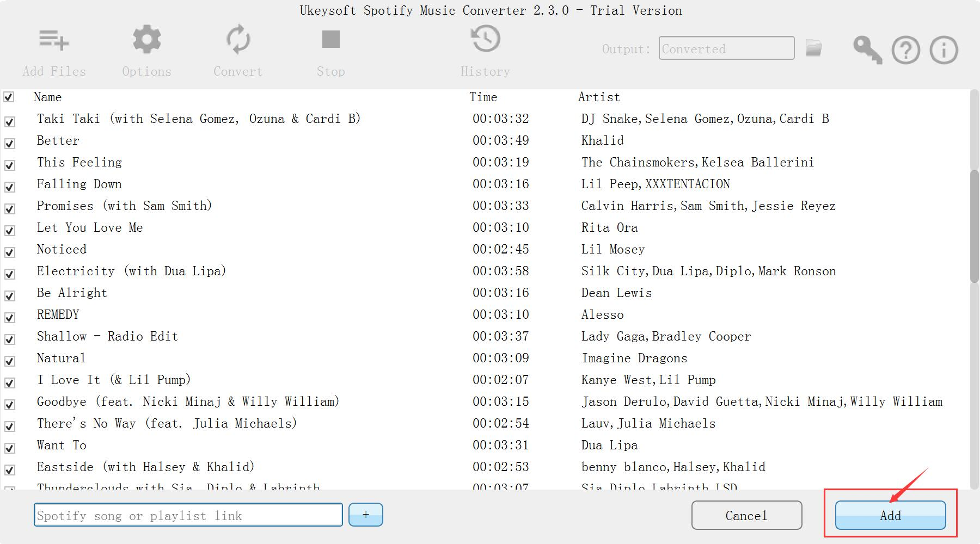Select the song title Better
The image size is (980, 544).
[x=58, y=140]
